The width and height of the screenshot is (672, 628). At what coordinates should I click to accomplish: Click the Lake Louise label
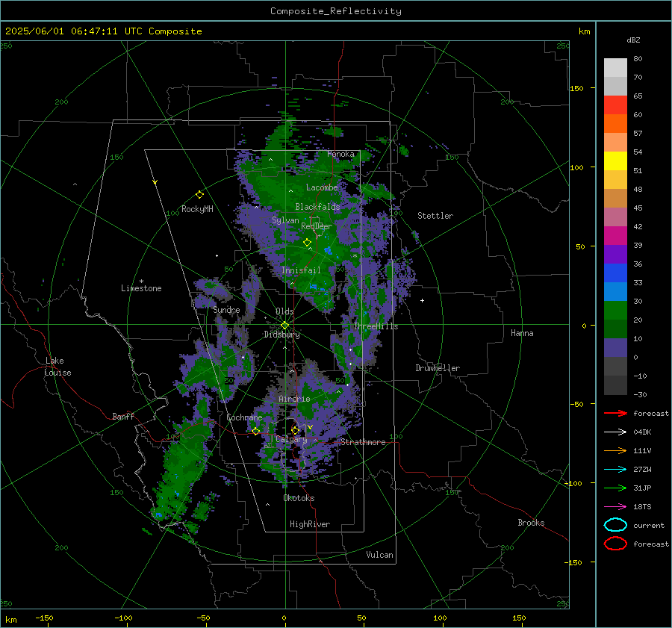click(x=57, y=367)
